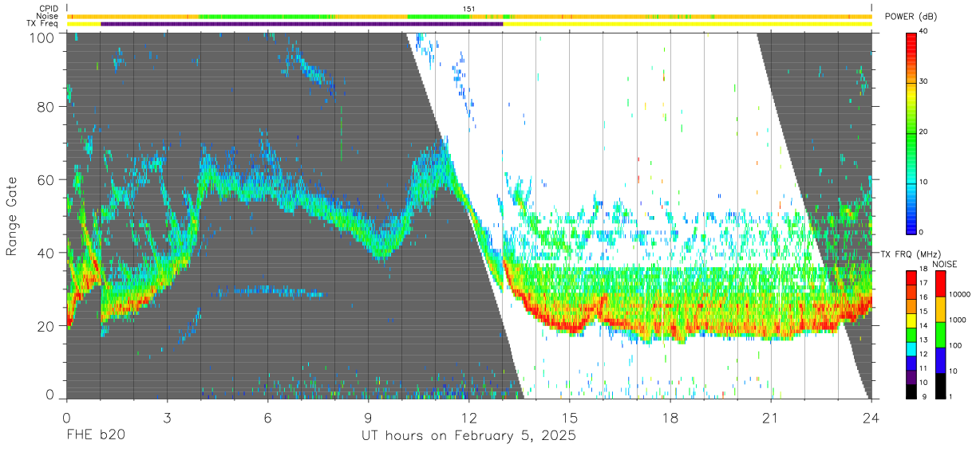980x452 pixels.
Task: Click the 18 MHz frequency legend label
Action: (925, 270)
